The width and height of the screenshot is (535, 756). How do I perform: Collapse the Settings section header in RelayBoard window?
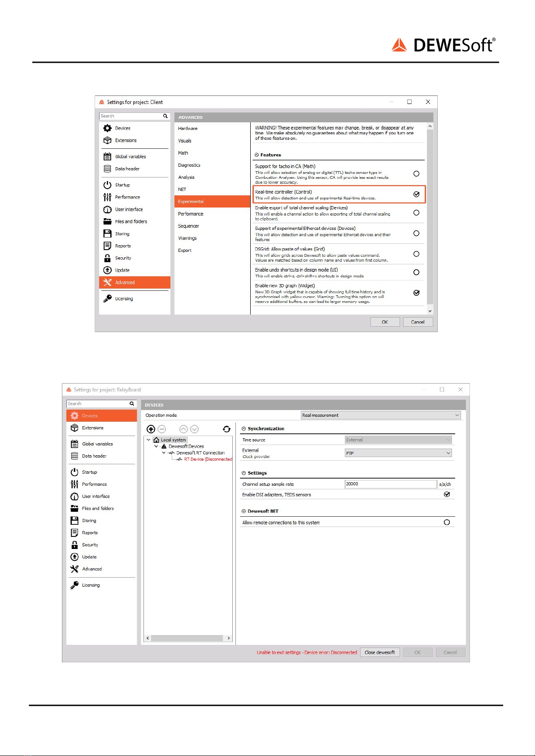pos(244,473)
